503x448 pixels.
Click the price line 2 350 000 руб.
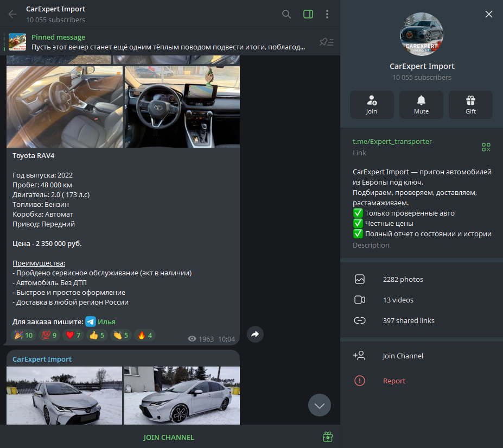pos(47,243)
